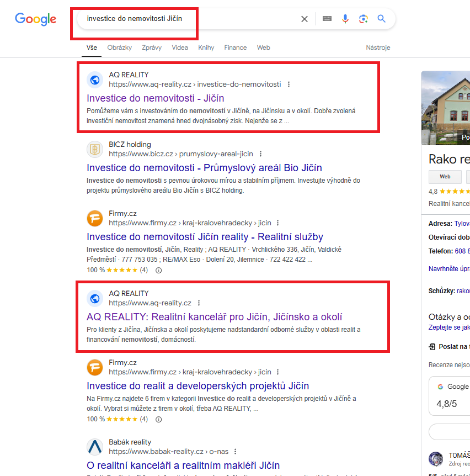
Task: Click the magnifying glass search button
Action: 381,19
